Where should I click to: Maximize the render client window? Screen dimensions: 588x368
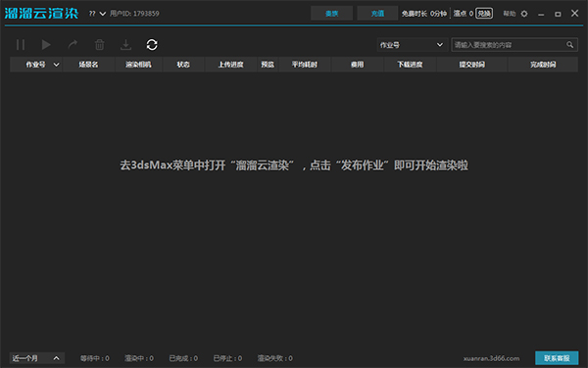(558, 14)
